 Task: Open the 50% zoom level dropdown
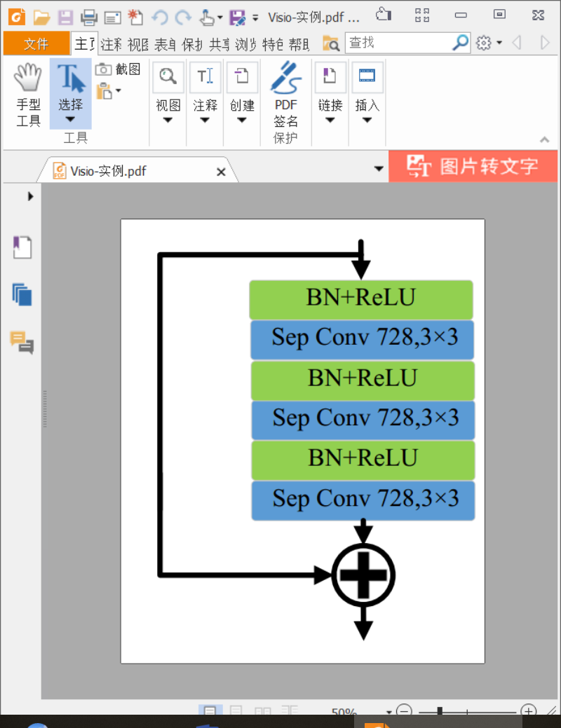(389, 711)
